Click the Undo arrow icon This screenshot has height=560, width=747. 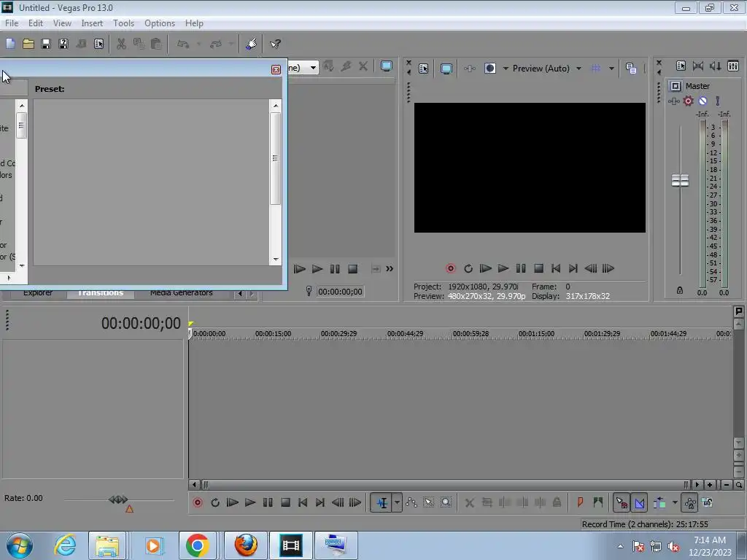[183, 44]
